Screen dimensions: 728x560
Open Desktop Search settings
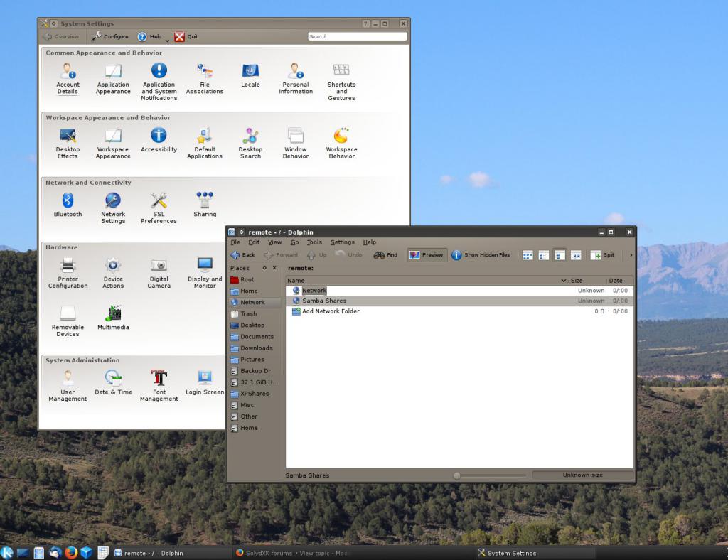point(250,144)
